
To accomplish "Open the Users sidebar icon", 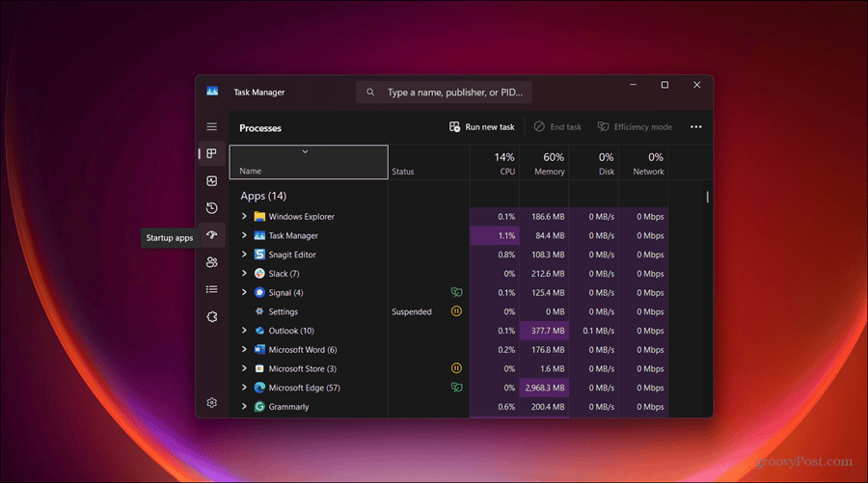I will (211, 262).
